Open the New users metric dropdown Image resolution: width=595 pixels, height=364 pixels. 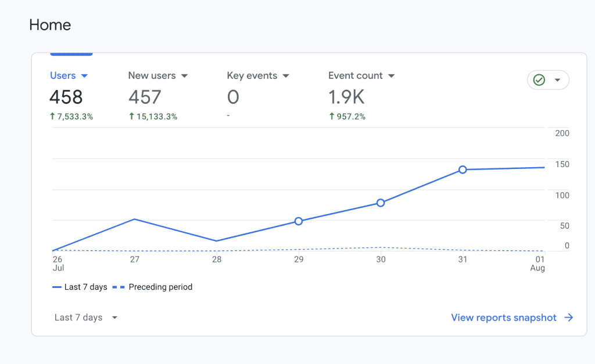pyautogui.click(x=184, y=75)
